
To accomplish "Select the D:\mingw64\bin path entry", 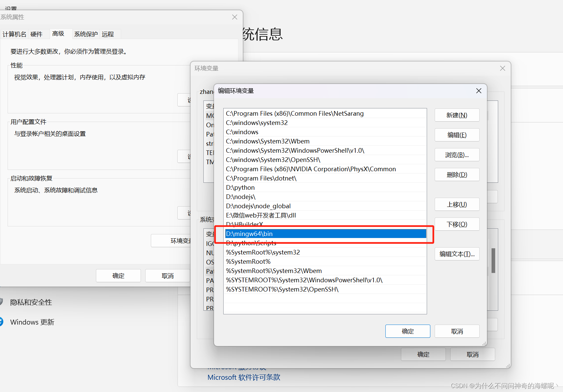I will click(325, 234).
